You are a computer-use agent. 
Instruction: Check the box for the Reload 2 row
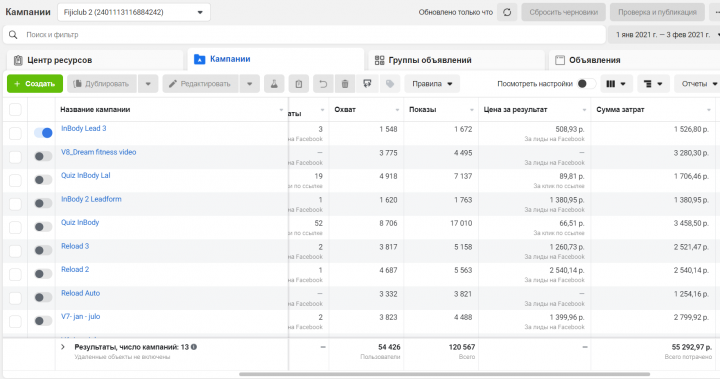15,274
